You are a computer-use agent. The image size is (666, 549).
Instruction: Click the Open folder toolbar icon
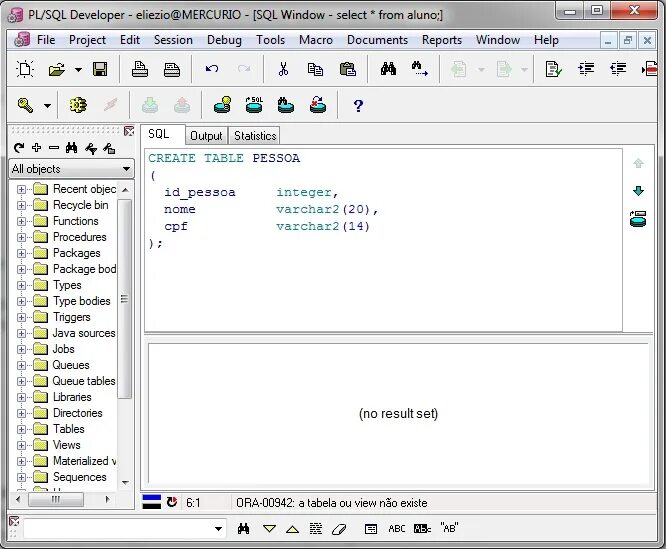56,69
